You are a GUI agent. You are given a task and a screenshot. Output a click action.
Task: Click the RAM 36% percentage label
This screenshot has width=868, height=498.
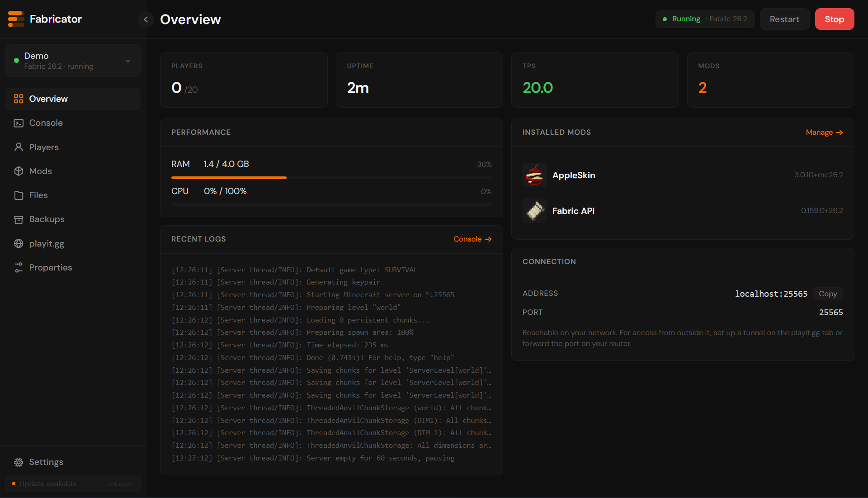point(484,164)
